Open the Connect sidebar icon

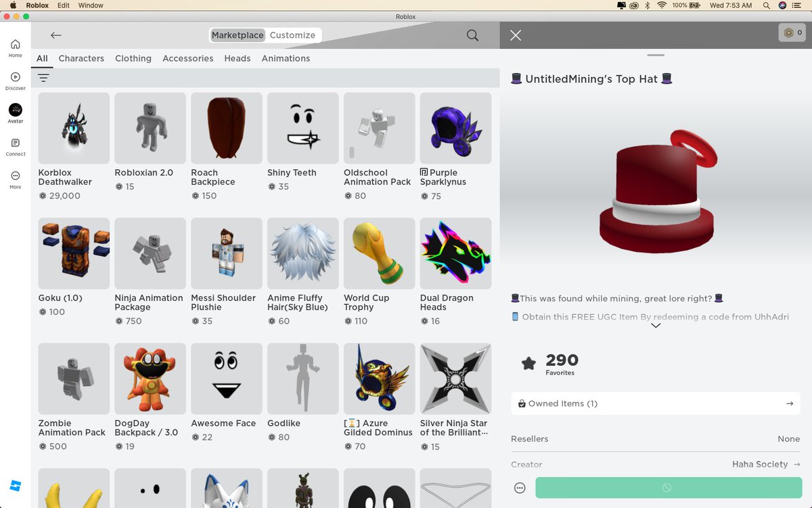coord(15,147)
